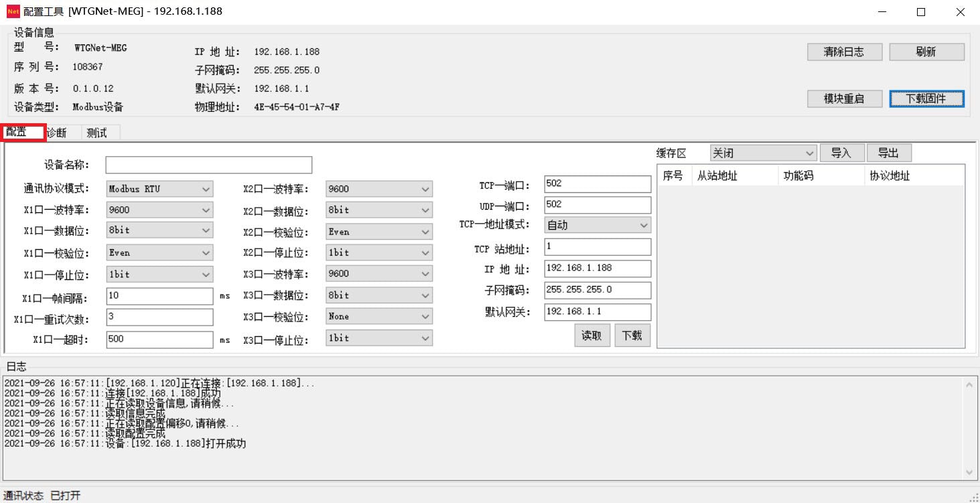Maximize the configuration tool window
The image size is (980, 503).
coord(921,11)
